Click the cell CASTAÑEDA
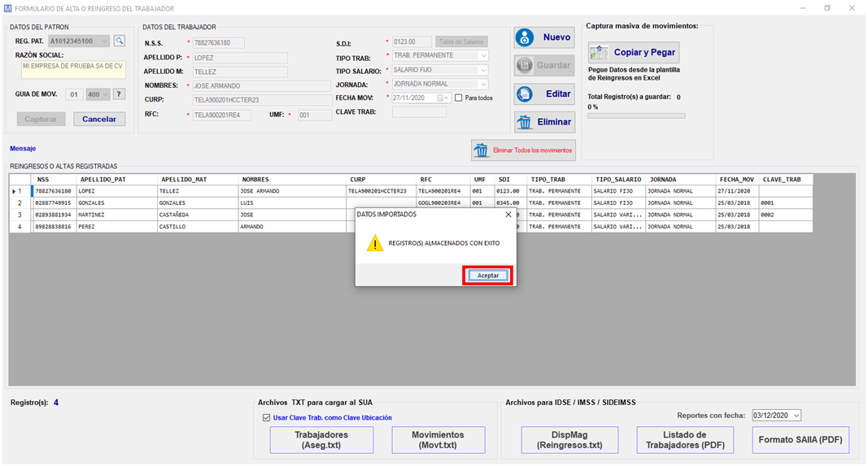 [198, 215]
